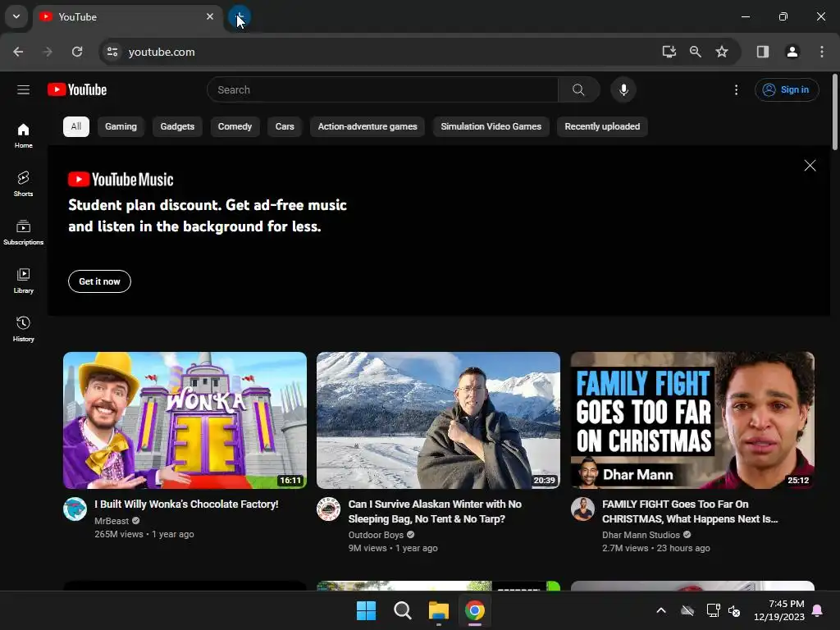Select Action-adventure games chip

pos(367,126)
